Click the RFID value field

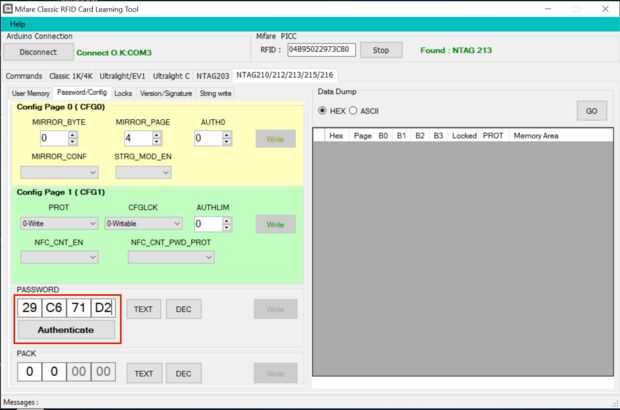pyautogui.click(x=321, y=50)
